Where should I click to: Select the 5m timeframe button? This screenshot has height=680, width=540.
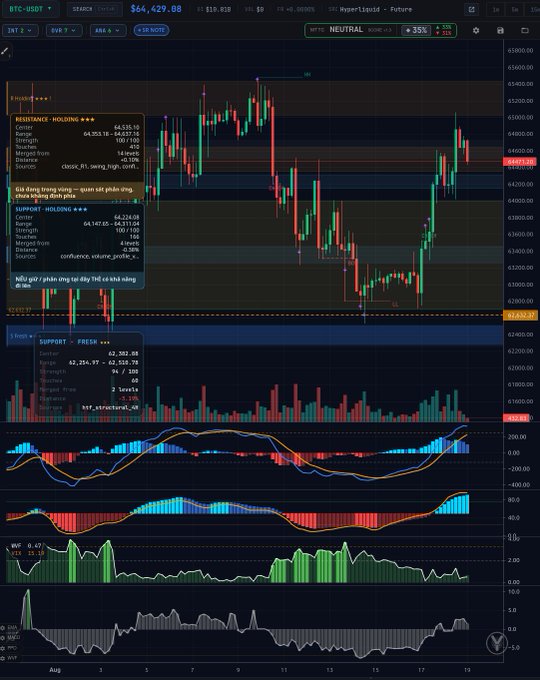click(x=515, y=9)
